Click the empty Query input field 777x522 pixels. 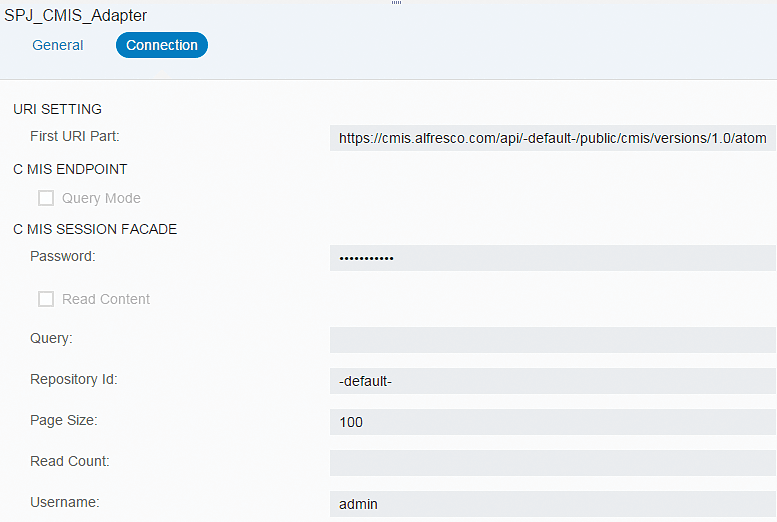(x=553, y=340)
